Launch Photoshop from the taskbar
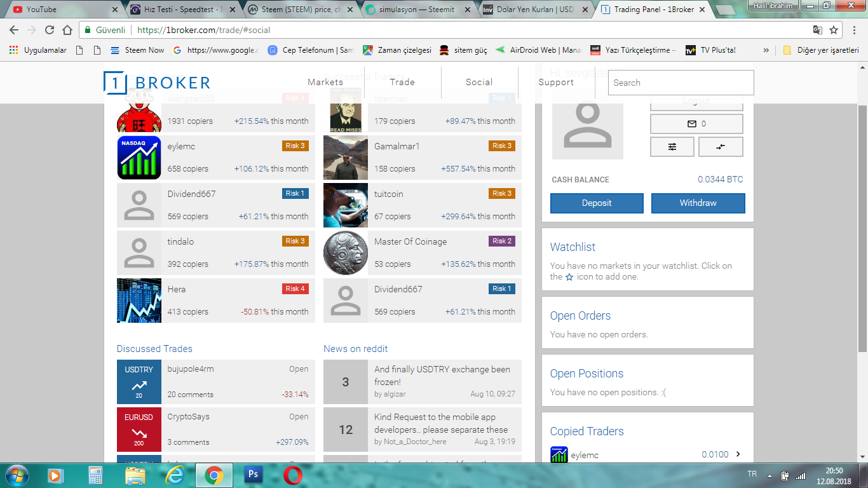Image resolution: width=868 pixels, height=488 pixels. 253,475
